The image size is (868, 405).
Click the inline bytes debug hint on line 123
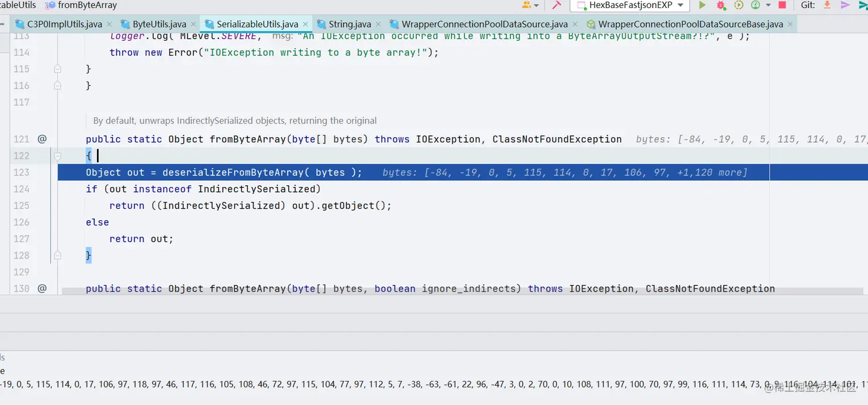pos(565,172)
